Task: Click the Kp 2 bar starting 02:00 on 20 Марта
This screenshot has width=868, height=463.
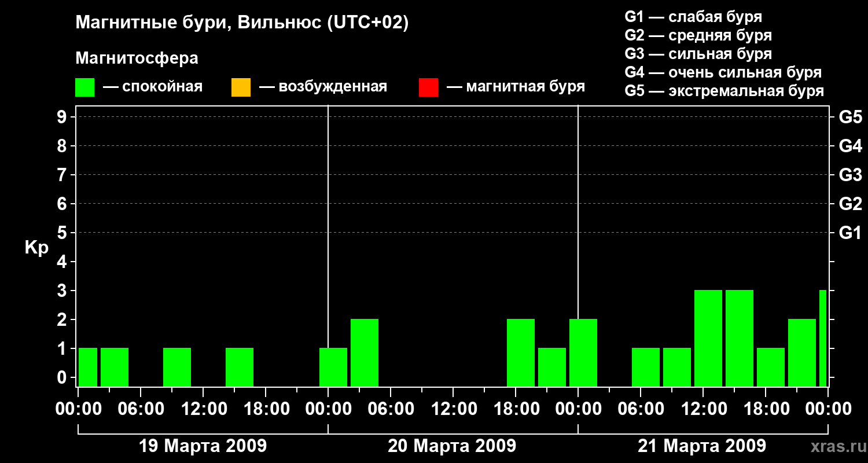Action: click(x=365, y=352)
